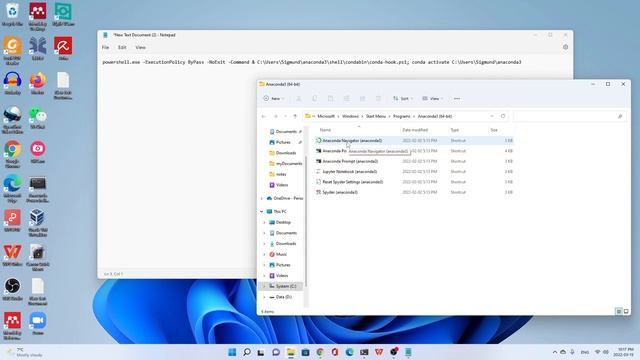Show hidden system tray icons chevron
This screenshot has width=640, height=360.
[555, 352]
